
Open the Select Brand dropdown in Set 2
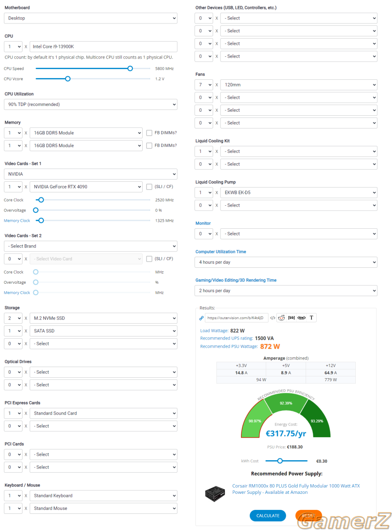91,246
